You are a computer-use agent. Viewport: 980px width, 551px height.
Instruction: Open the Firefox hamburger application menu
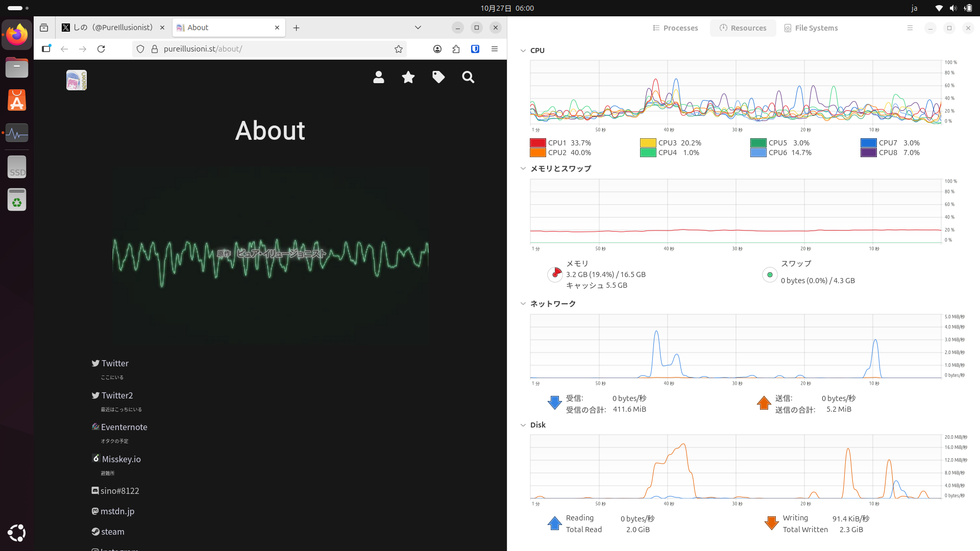[x=495, y=49]
